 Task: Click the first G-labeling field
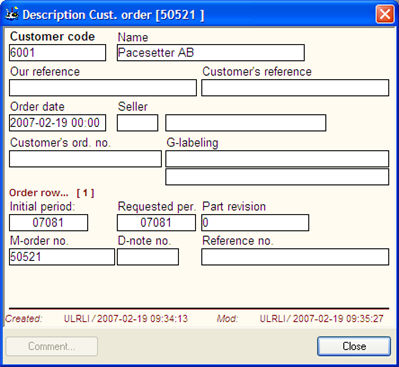(x=277, y=159)
